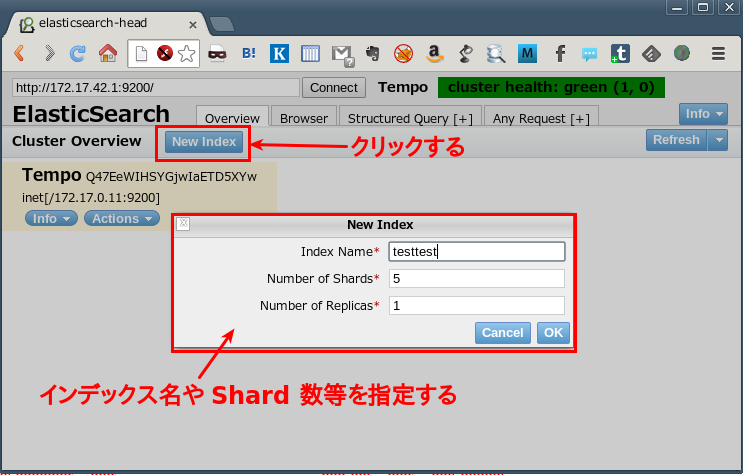The image size is (743, 476).
Task: Open the Amazon extension icon
Action: click(x=435, y=54)
